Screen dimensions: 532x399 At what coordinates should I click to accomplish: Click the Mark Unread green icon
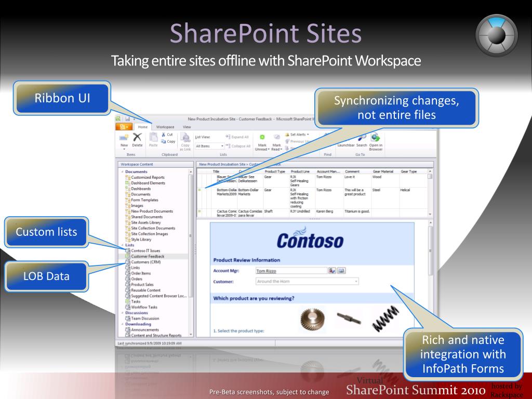tap(262, 137)
